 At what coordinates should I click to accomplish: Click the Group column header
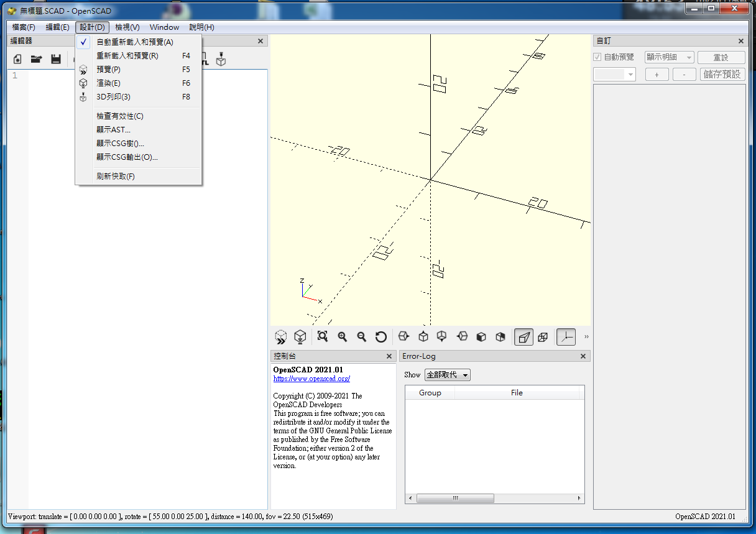pyautogui.click(x=430, y=393)
